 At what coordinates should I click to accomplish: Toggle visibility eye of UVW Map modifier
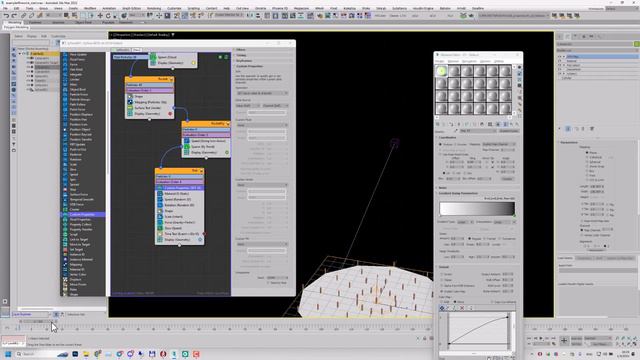tap(560, 57)
